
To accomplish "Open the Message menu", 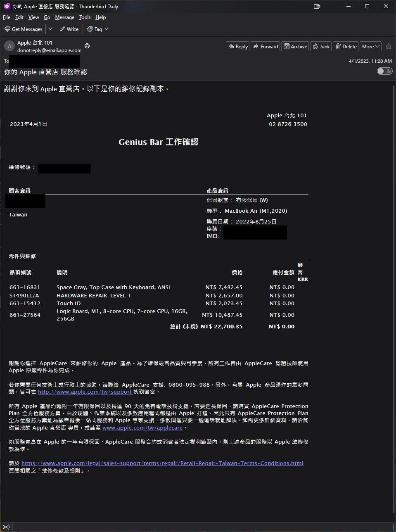I will [x=65, y=17].
